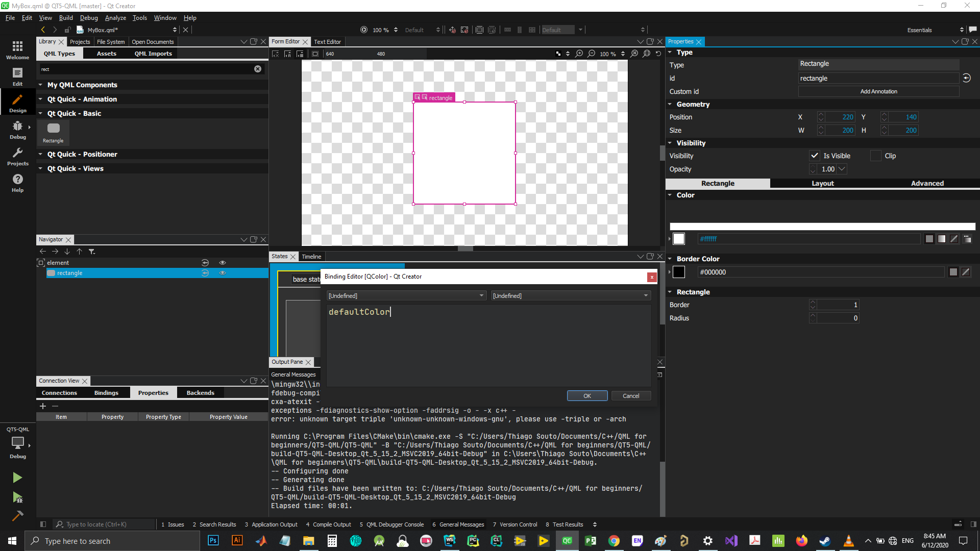The width and height of the screenshot is (980, 551).
Task: Open Essentials workspace dropdown
Action: (936, 30)
